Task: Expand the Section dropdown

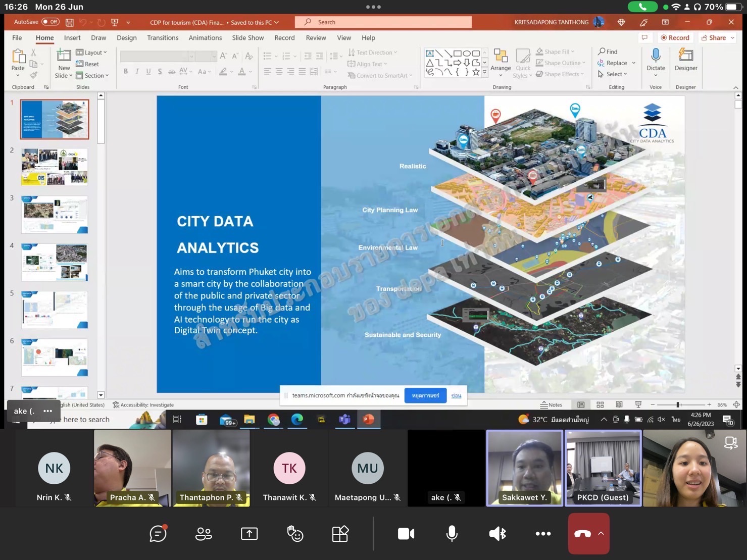Action: click(92, 76)
